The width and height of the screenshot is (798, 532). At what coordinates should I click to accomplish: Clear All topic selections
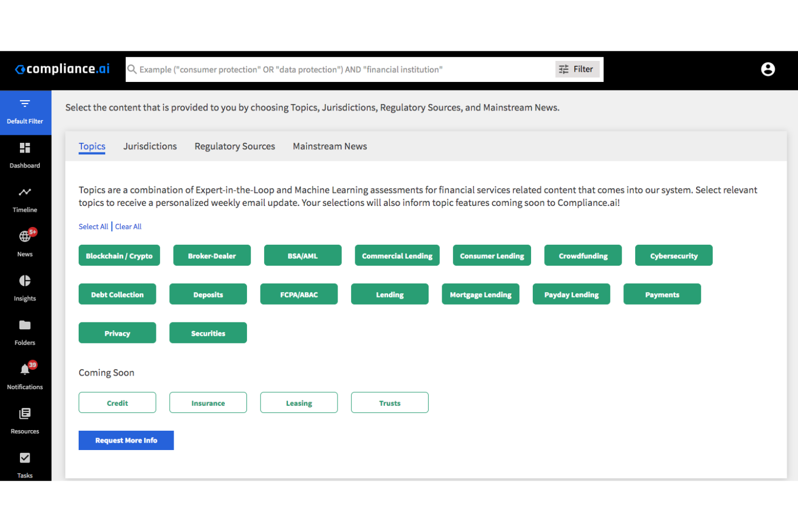point(128,226)
